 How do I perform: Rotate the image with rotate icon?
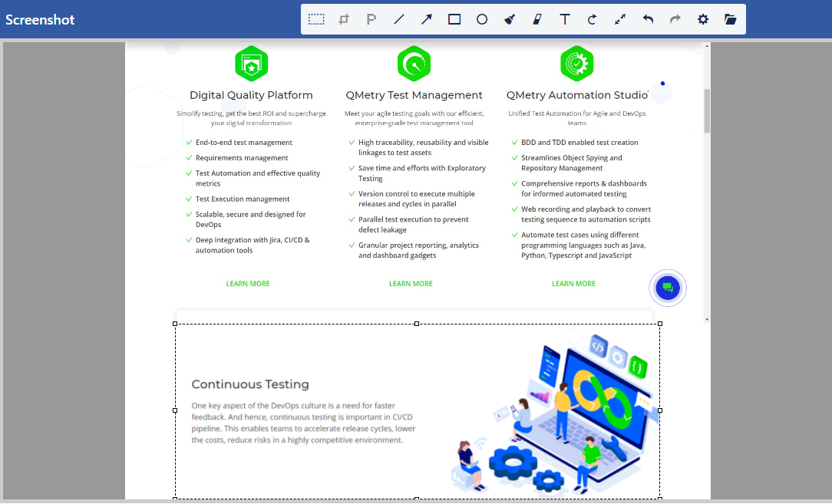point(593,19)
